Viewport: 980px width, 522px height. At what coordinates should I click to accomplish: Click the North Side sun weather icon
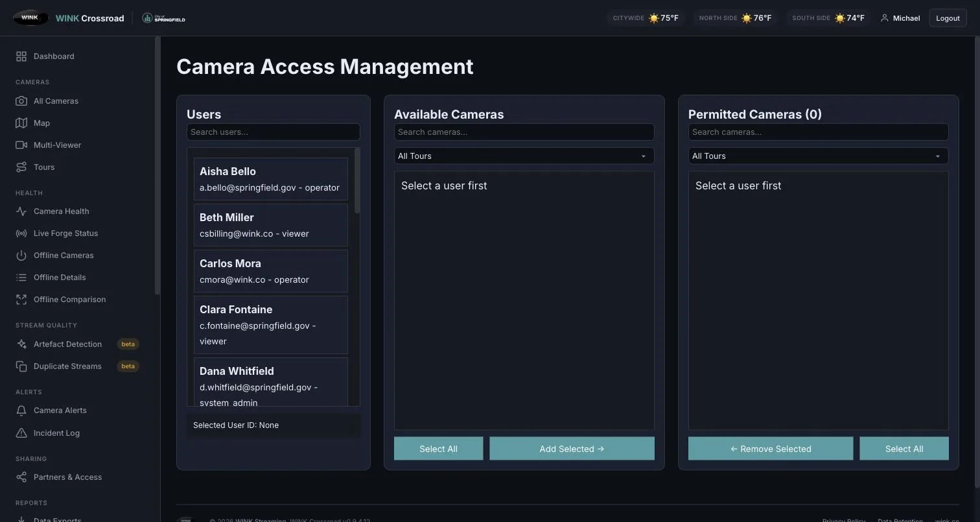tap(747, 18)
